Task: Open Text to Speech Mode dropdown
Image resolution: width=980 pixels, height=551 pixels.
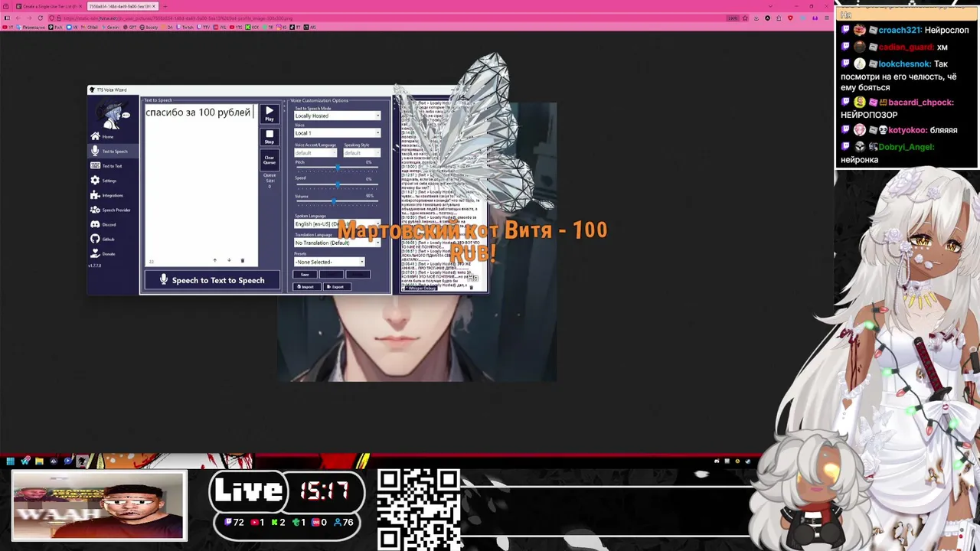Action: 337,116
